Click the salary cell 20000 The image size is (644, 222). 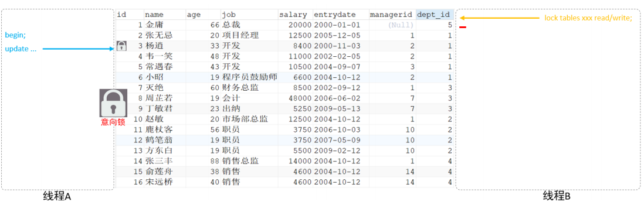(x=300, y=25)
